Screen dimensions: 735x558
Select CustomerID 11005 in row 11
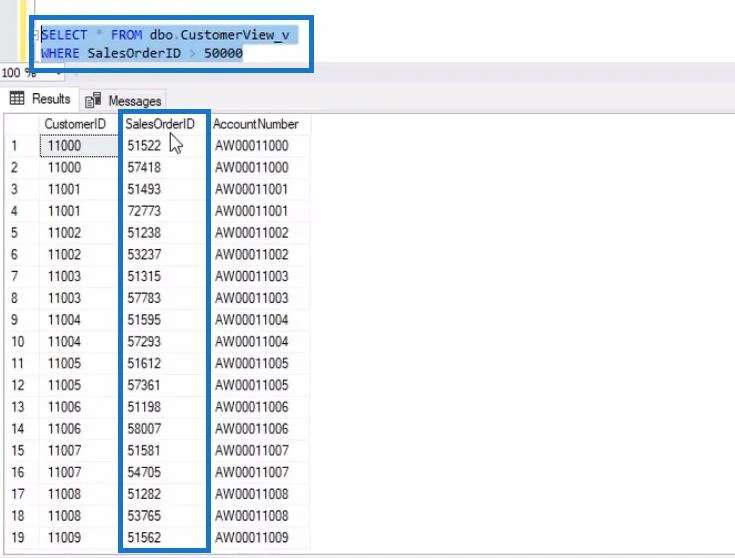point(79,363)
